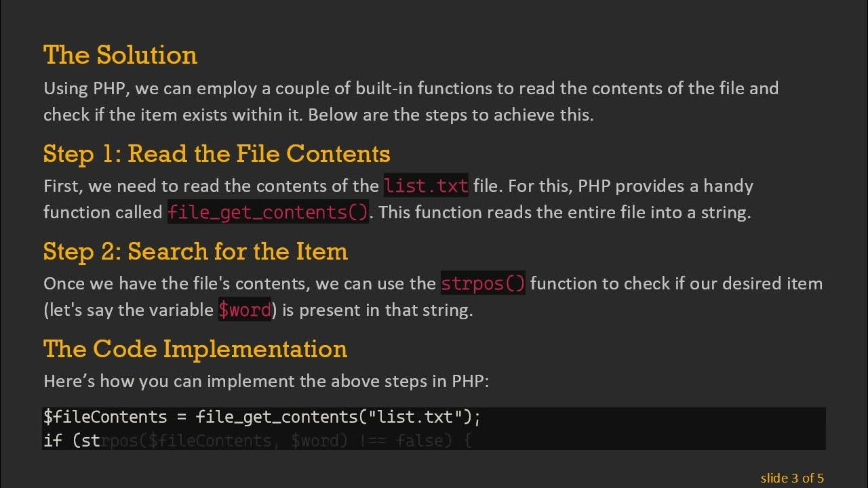Viewport: 868px width, 488px height.
Task: Click the $fileContents variable starting the code block
Action: point(105,417)
